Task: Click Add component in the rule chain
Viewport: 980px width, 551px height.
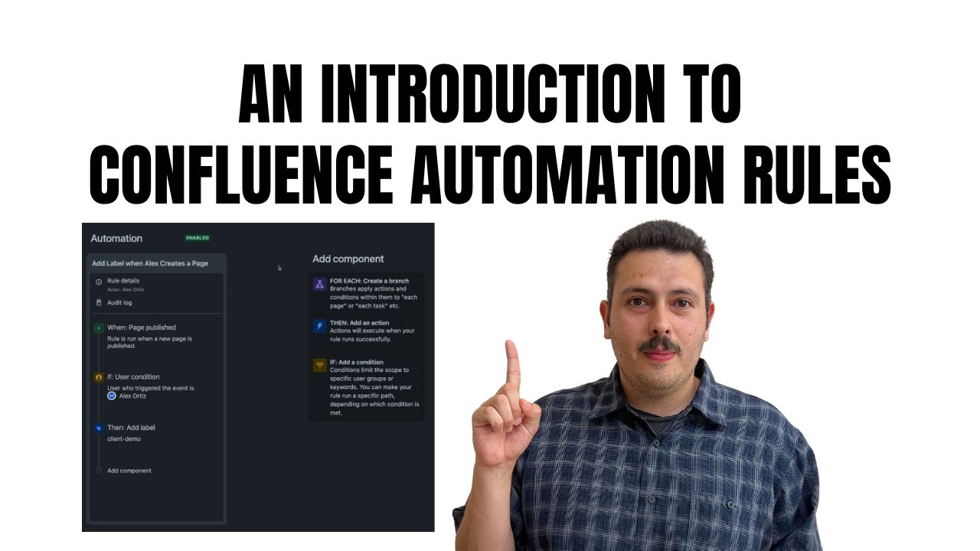Action: click(129, 471)
